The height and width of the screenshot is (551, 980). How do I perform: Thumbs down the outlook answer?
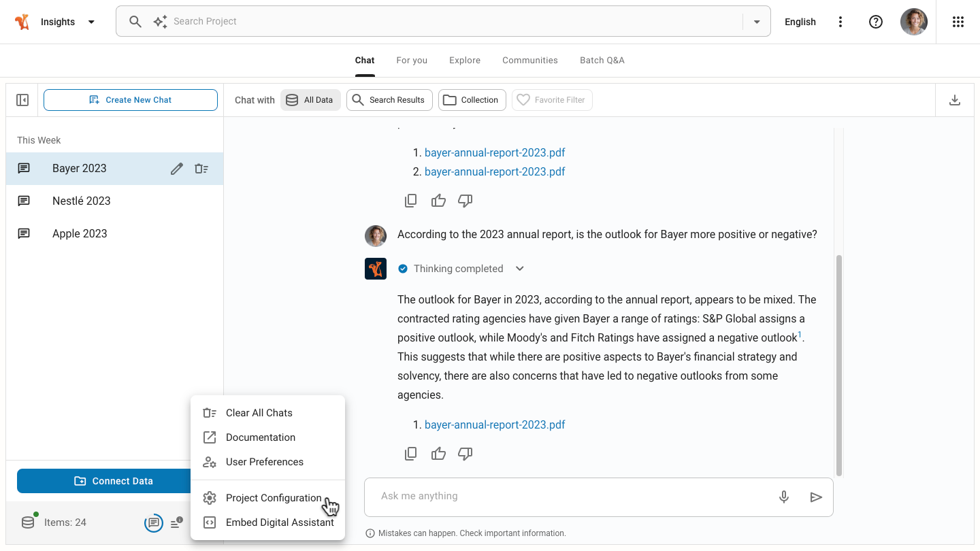point(465,454)
